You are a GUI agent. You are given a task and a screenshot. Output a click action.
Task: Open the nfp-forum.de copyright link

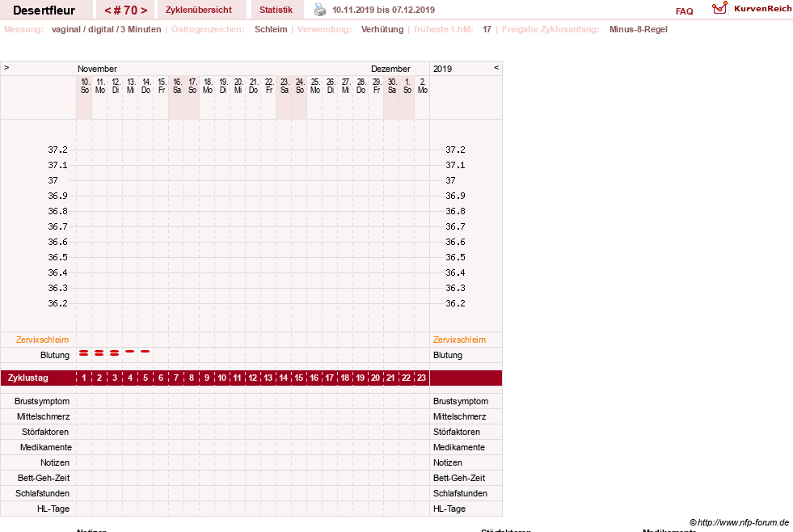[x=739, y=522]
